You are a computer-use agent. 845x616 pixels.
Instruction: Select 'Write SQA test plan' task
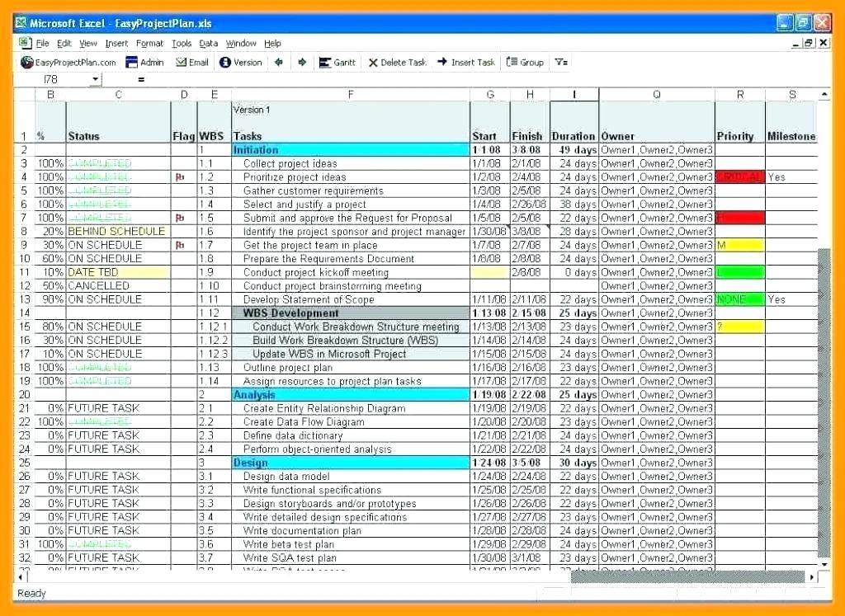click(x=351, y=557)
